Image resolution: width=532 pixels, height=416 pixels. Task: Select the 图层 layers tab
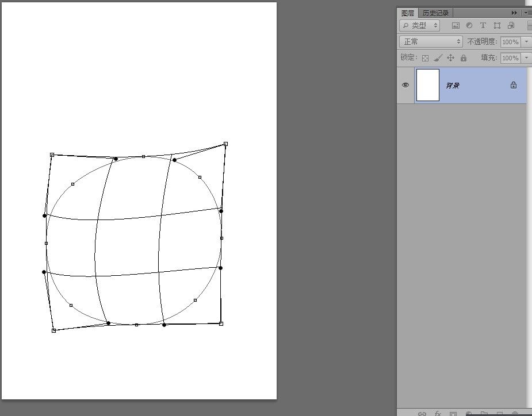pyautogui.click(x=407, y=13)
